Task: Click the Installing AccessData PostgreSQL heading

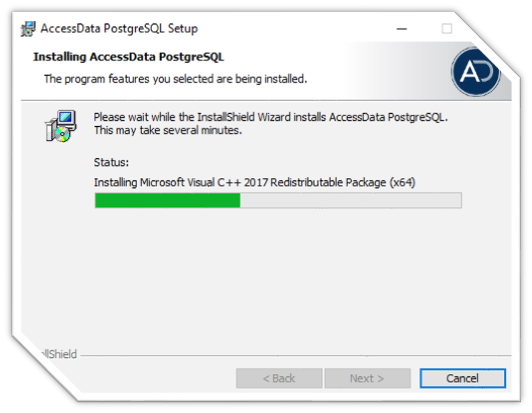Action: (x=129, y=57)
